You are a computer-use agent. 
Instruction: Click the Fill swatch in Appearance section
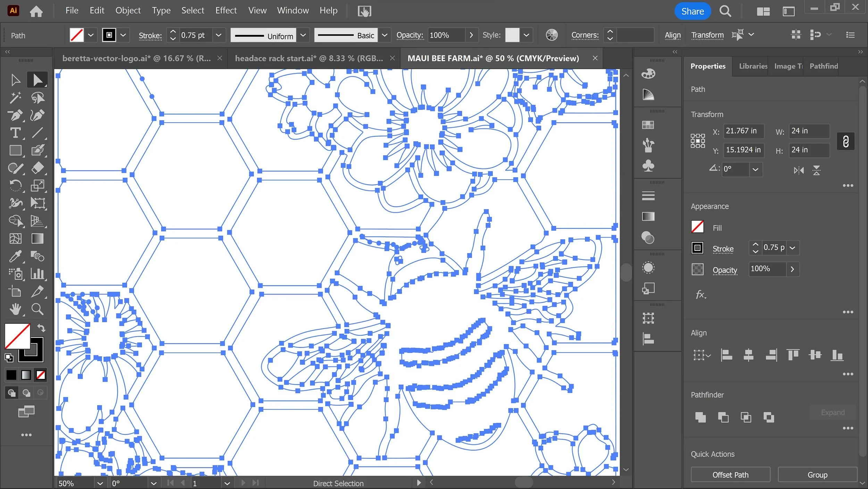697,227
